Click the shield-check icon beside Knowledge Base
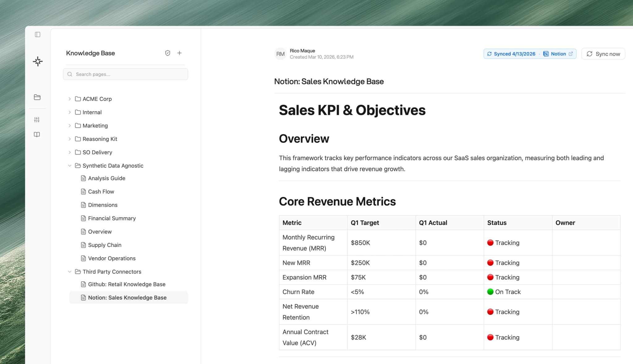Viewport: 633px width, 364px height. (x=168, y=53)
